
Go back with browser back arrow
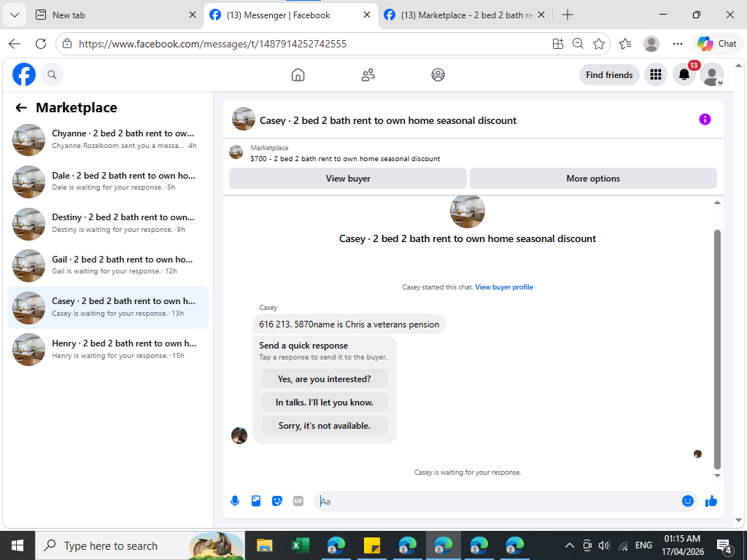click(x=15, y=44)
